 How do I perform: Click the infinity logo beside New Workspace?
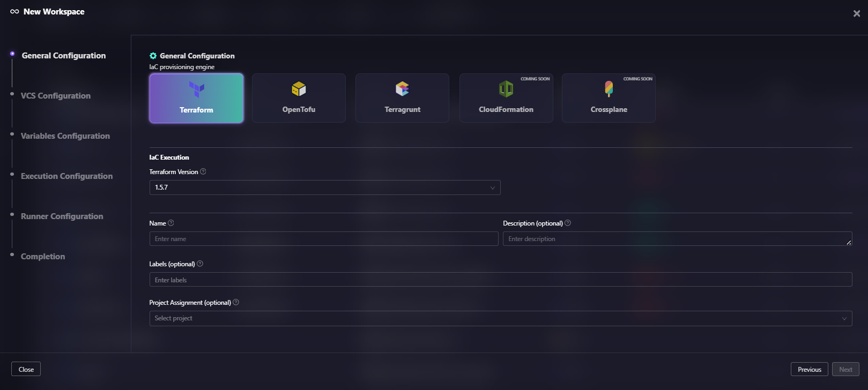point(14,12)
